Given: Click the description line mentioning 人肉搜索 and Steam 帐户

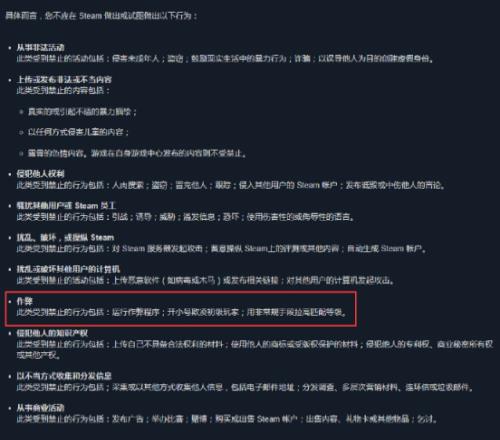Looking at the screenshot, I should (x=231, y=185).
